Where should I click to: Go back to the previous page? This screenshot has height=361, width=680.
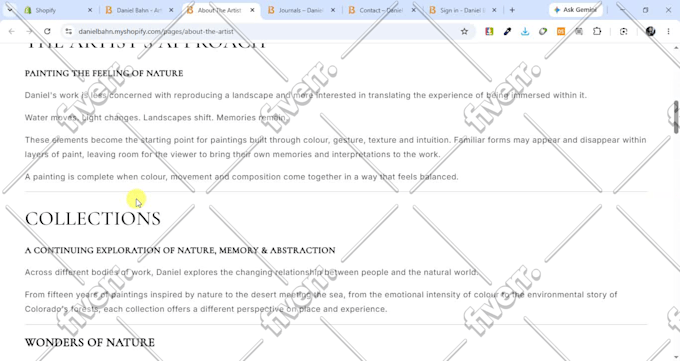(12, 31)
